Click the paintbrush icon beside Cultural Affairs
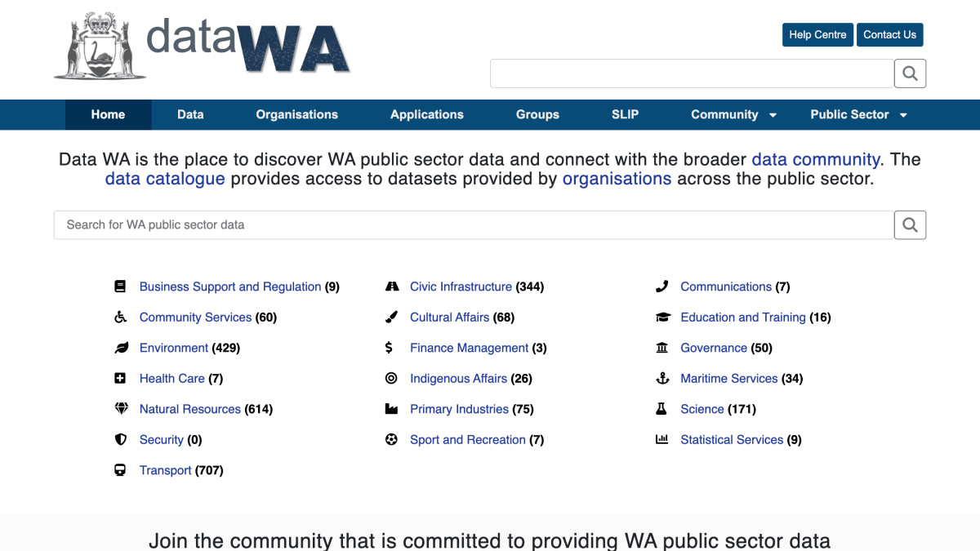The height and width of the screenshot is (551, 980). point(391,317)
